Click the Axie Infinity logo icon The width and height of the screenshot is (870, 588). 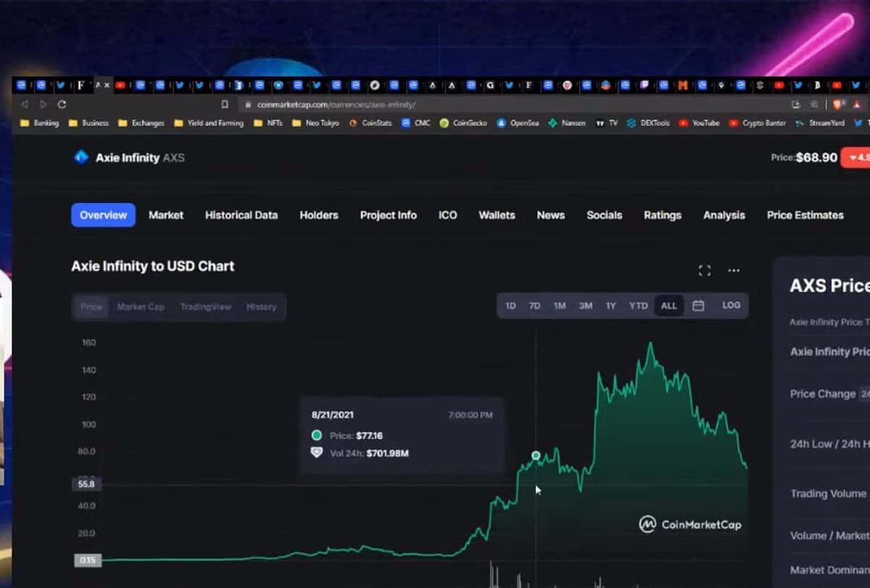(81, 157)
